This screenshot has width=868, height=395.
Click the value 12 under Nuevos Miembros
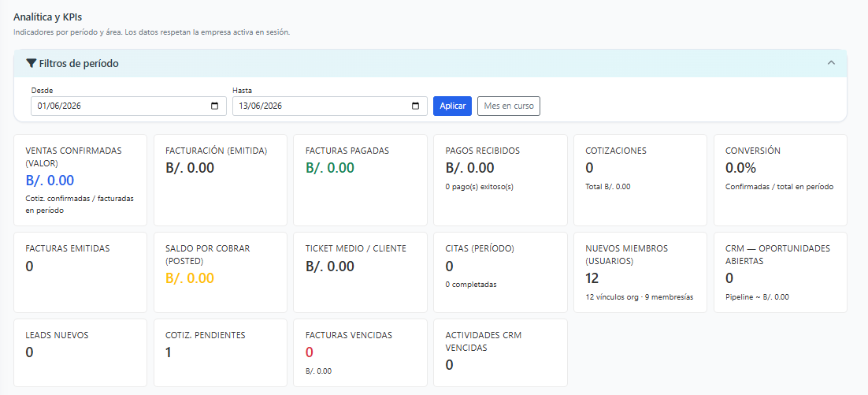592,278
